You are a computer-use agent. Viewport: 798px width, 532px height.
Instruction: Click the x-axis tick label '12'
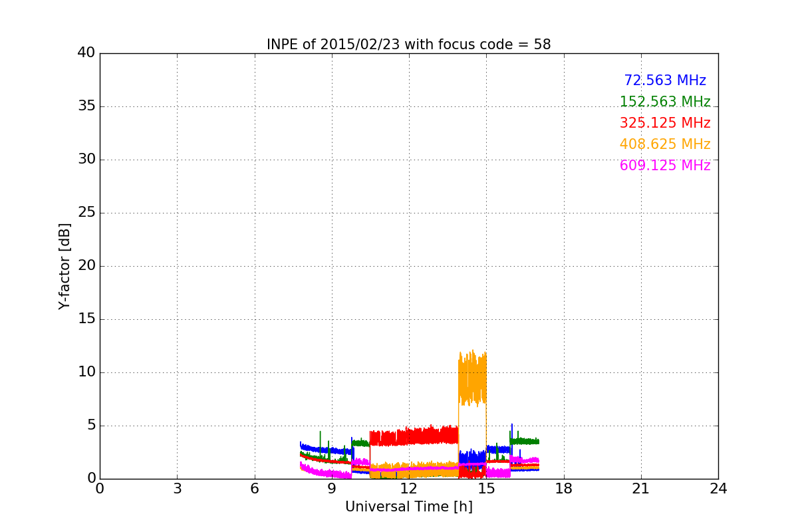[x=409, y=488]
